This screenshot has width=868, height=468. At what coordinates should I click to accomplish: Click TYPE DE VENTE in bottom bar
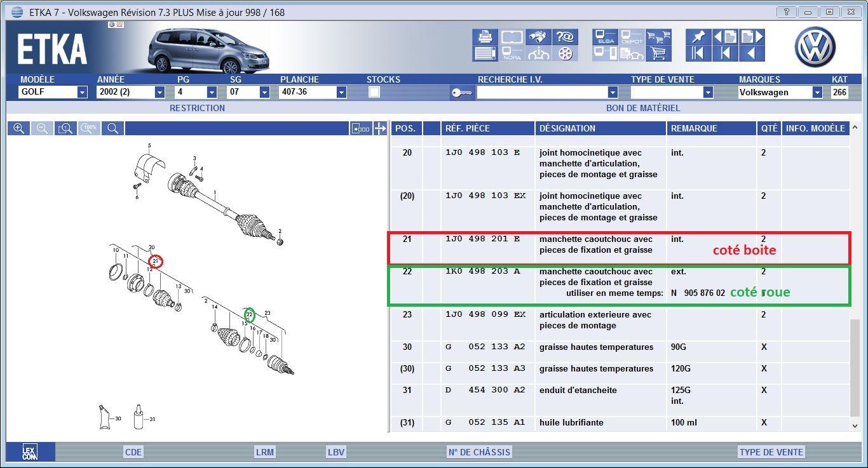pyautogui.click(x=771, y=452)
